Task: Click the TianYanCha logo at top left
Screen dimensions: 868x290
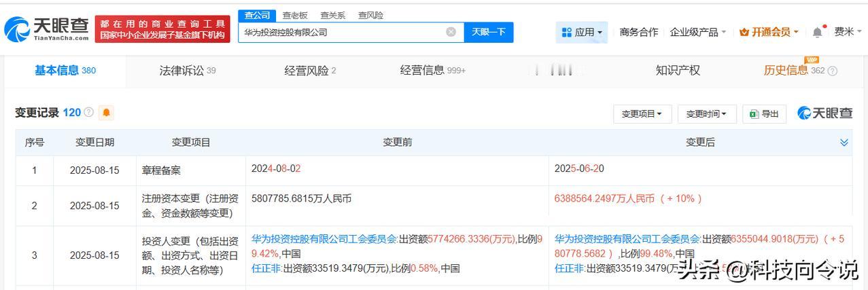Action: [46, 29]
